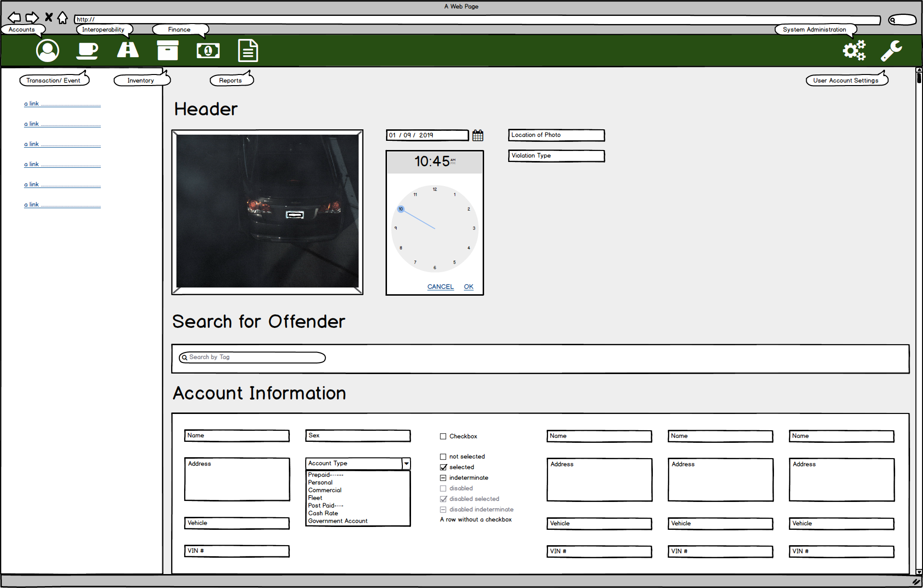Open the first sidebar 'a link'
The width and height of the screenshot is (923, 588).
pos(62,104)
